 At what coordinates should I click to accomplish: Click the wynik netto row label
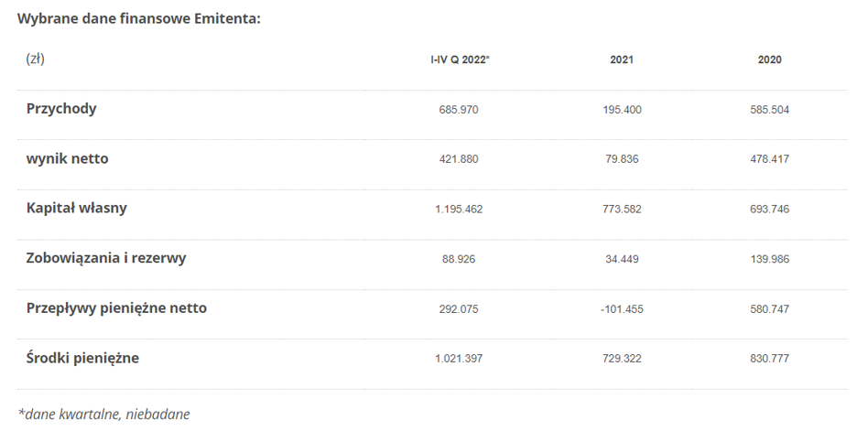click(x=67, y=158)
